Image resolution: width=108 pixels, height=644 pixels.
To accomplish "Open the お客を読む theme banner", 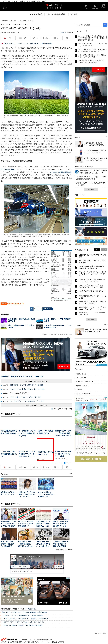I will [91, 222].
